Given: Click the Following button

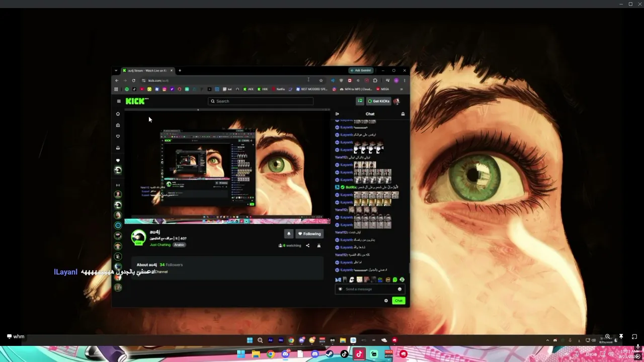Looking at the screenshot, I should pos(309,234).
